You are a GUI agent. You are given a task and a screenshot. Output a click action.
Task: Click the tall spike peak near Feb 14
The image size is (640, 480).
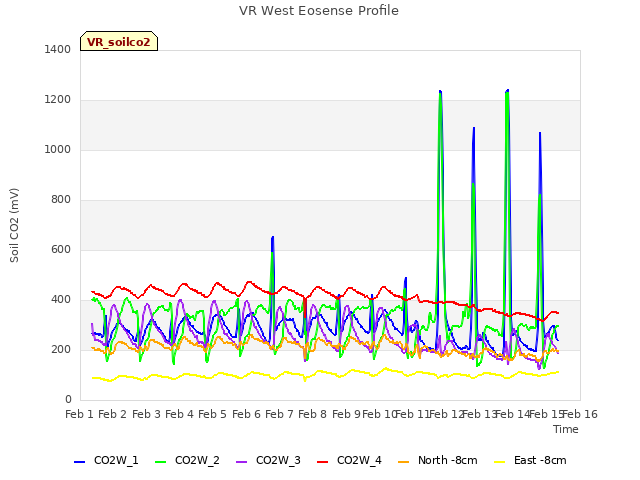click(x=507, y=90)
